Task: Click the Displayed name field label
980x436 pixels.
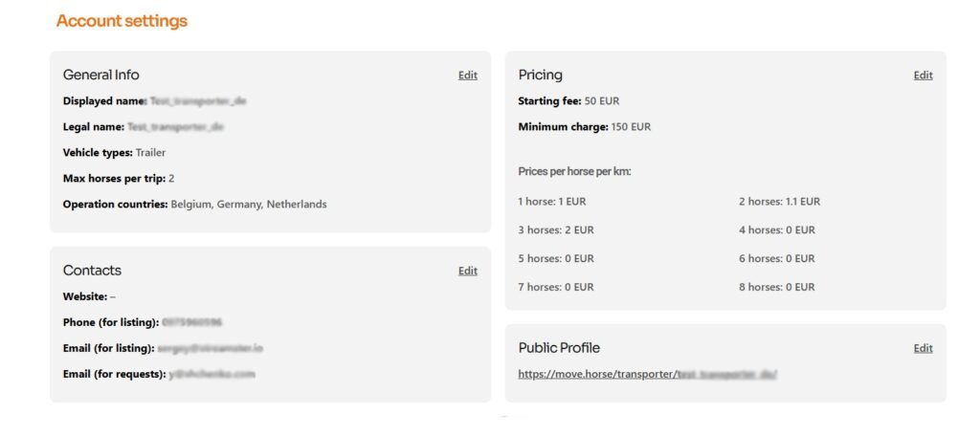Action: pyautogui.click(x=103, y=100)
